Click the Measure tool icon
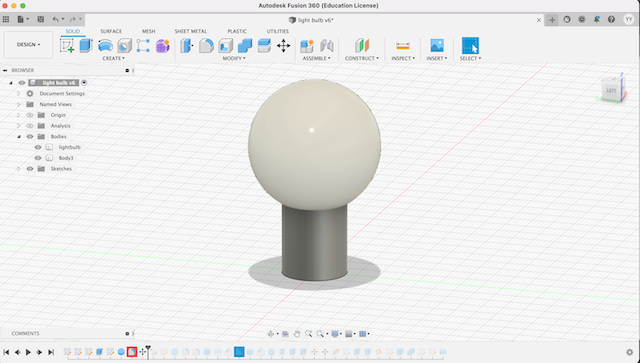This screenshot has width=640, height=363. click(x=403, y=45)
